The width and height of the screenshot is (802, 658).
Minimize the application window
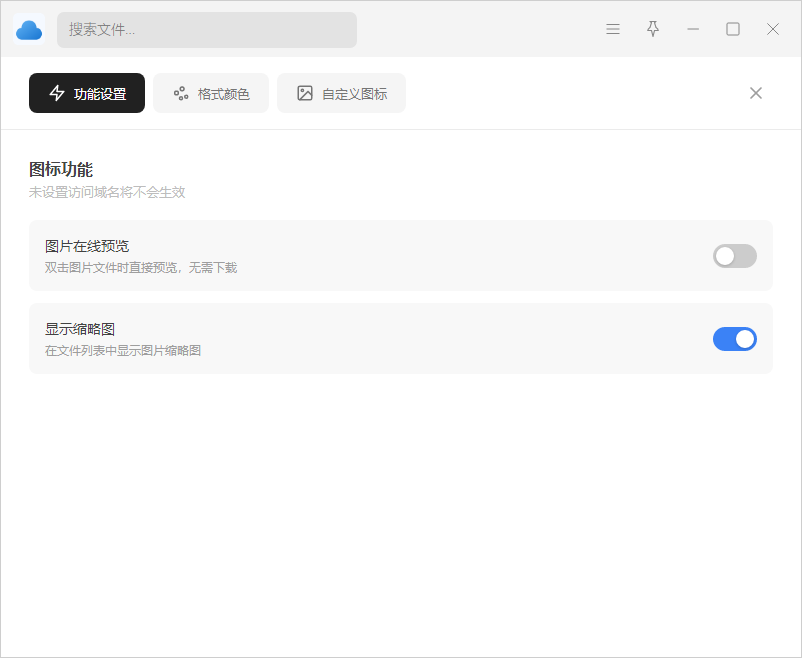[x=693, y=29]
